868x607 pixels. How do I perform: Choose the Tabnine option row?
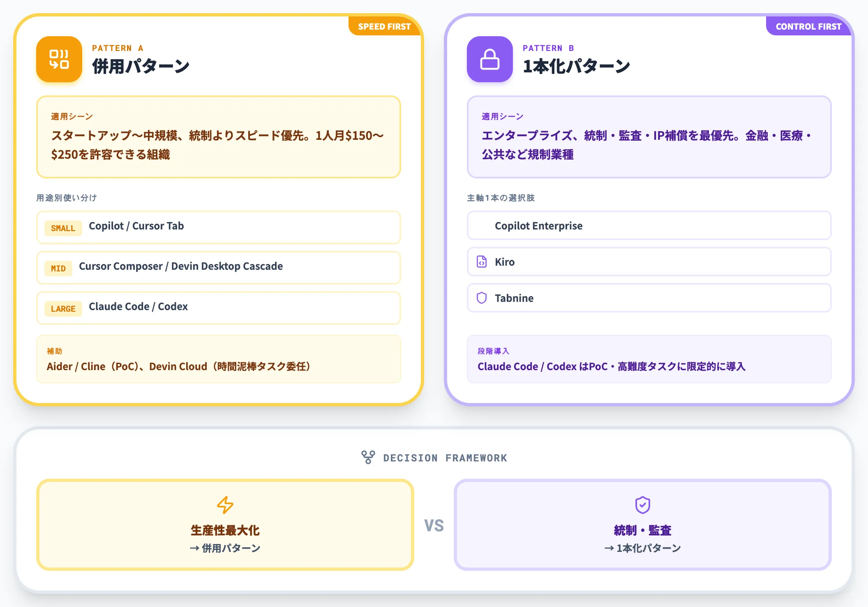click(649, 298)
